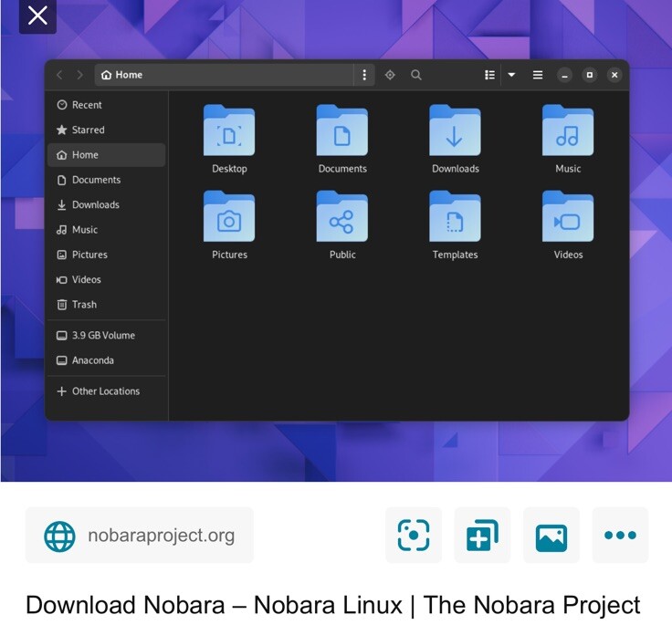Screen dimensions: 672x625
Task: Open Starred in the sidebar
Action: [106, 130]
